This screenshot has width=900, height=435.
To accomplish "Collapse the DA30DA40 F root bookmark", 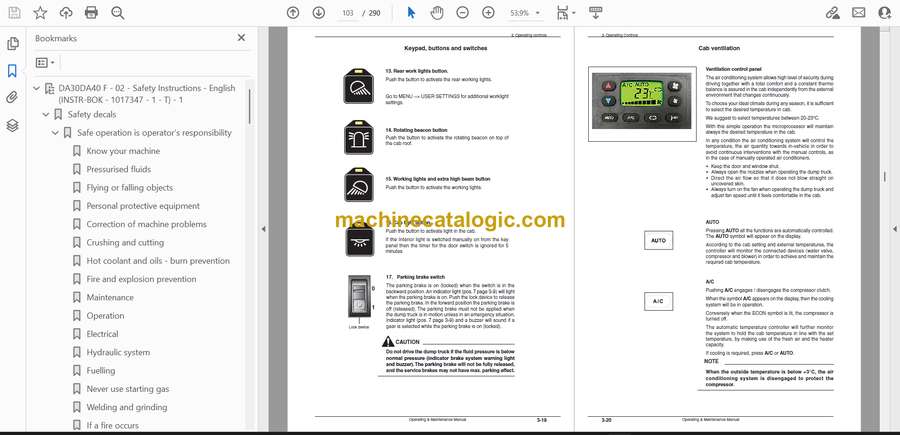I will click(37, 88).
